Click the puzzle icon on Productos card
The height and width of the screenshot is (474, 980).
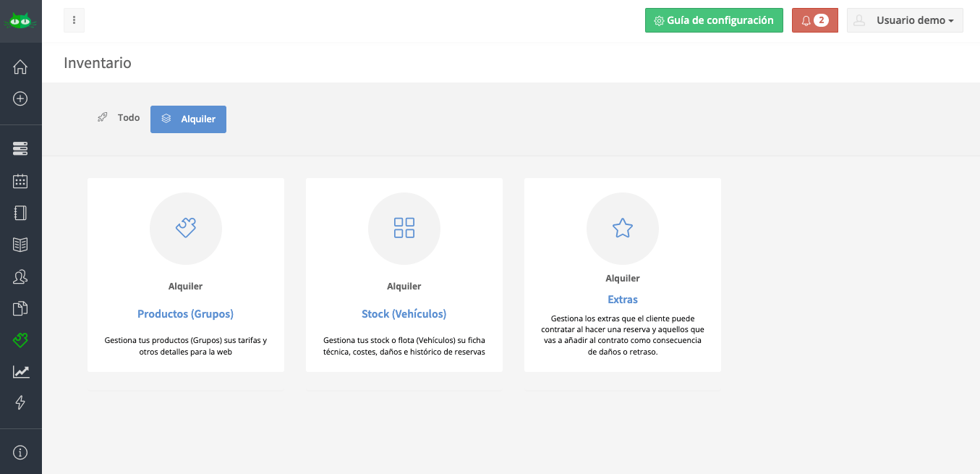point(186,229)
